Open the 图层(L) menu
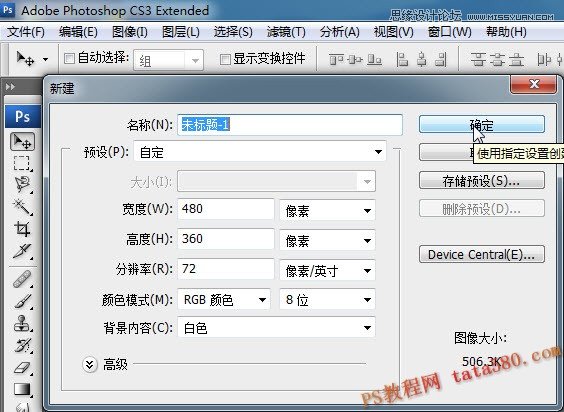 (181, 32)
